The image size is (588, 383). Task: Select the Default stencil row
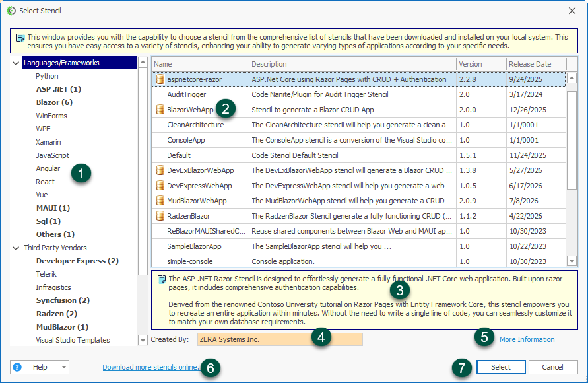tap(359, 155)
